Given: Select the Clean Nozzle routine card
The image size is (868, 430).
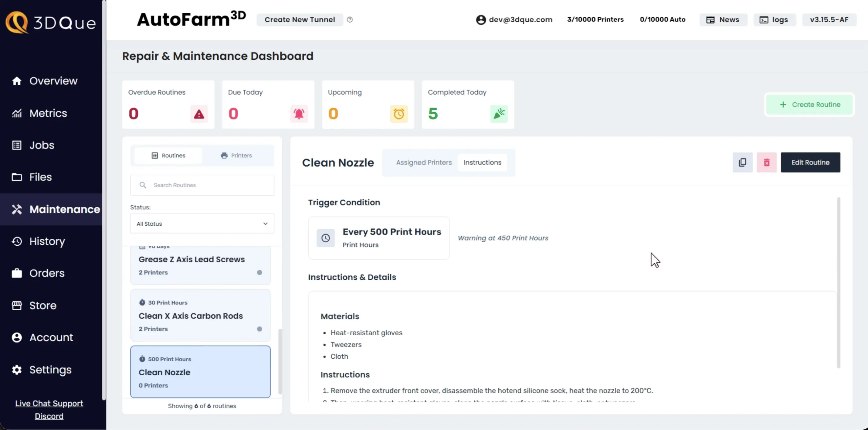Looking at the screenshot, I should point(201,372).
